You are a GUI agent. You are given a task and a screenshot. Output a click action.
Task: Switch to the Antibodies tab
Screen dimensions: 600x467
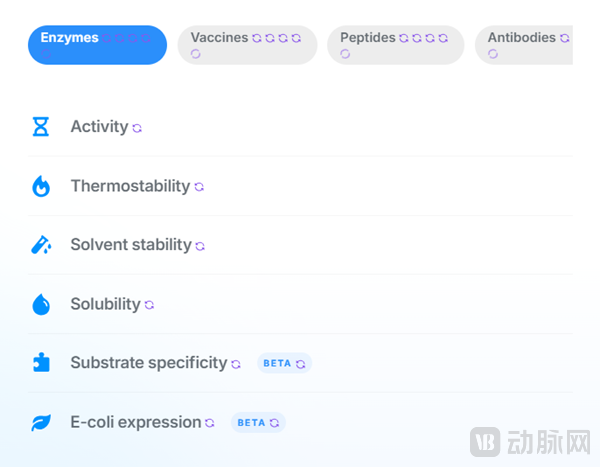pyautogui.click(x=526, y=45)
